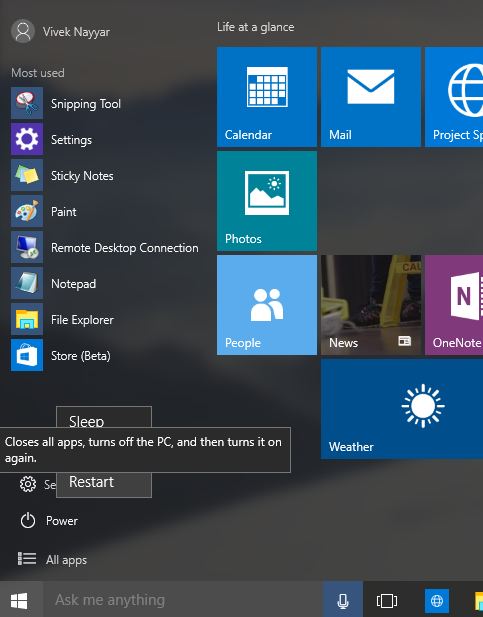Open the Task View icon
The width and height of the screenshot is (483, 617).
tap(387, 600)
